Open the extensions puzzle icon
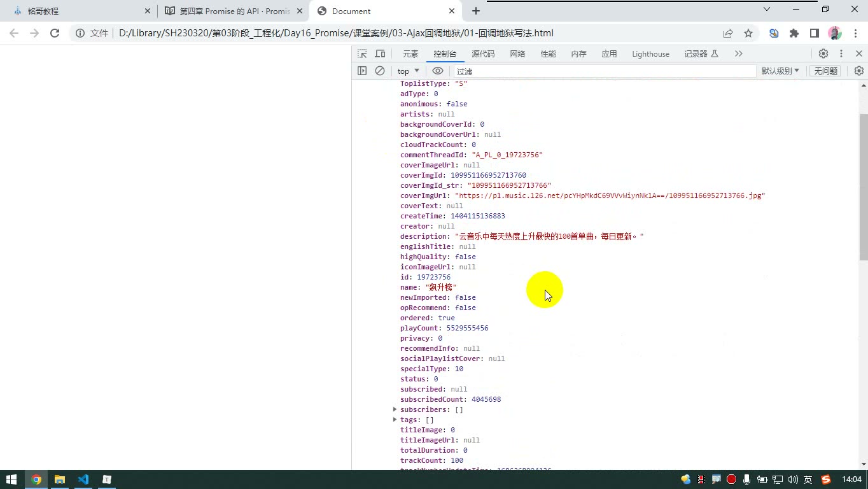Screen dimensions: 868x489 [x=794, y=33]
